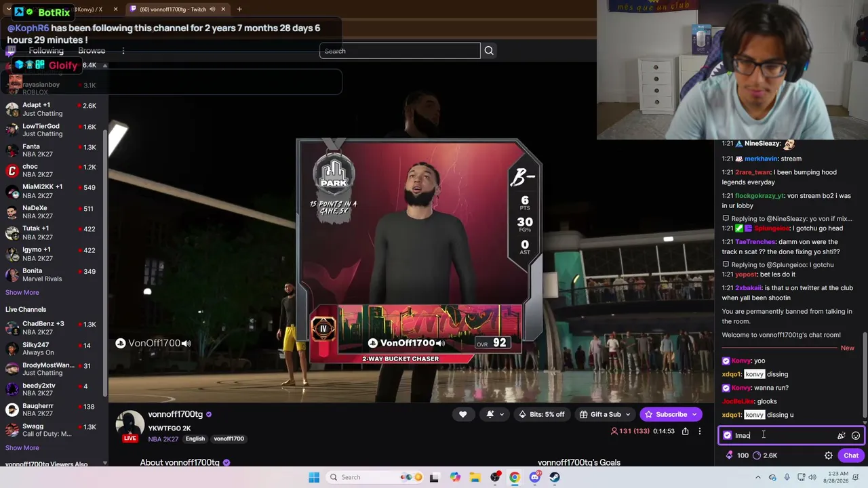
Task: Switch to OBS Studio on the taskbar
Action: [496, 477]
